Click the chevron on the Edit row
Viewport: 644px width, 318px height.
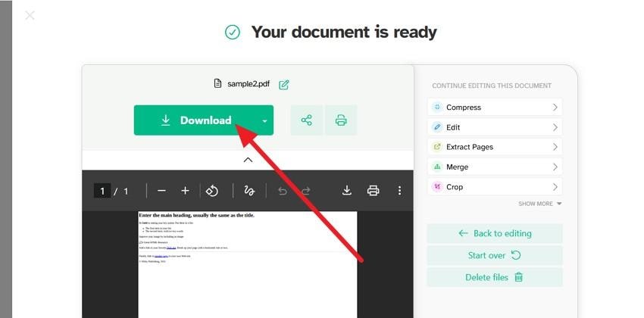pos(555,127)
